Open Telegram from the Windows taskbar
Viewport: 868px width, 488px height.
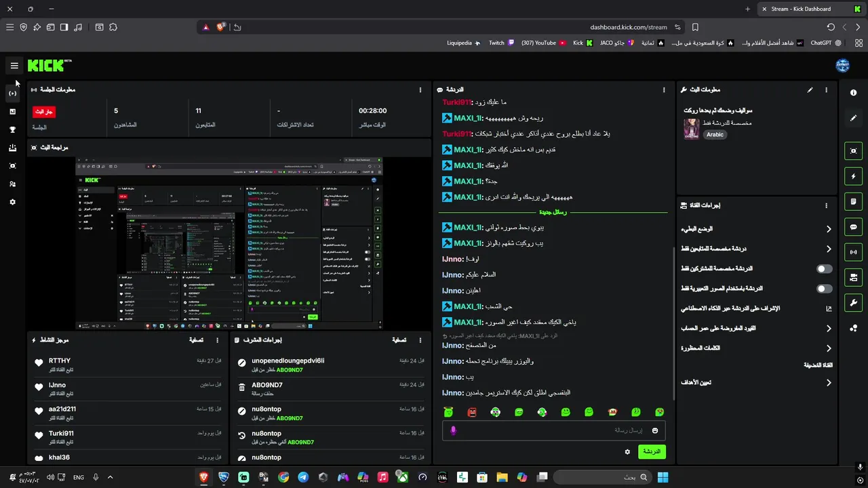(303, 477)
